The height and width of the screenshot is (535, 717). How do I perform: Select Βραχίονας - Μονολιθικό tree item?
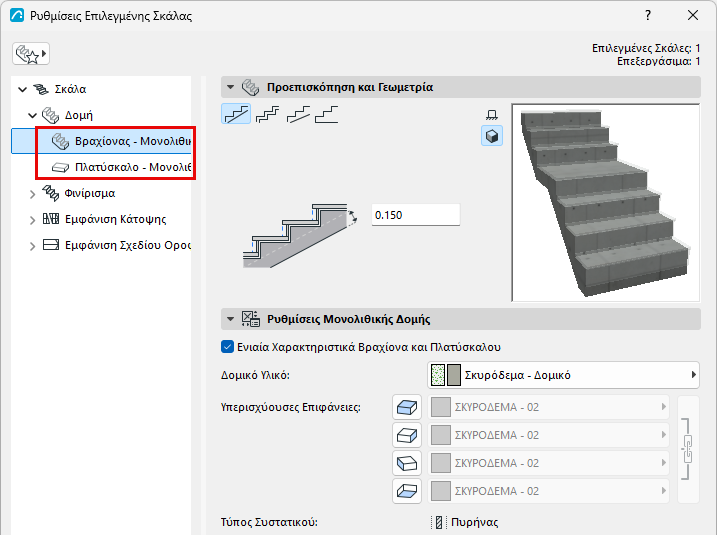pos(101,141)
